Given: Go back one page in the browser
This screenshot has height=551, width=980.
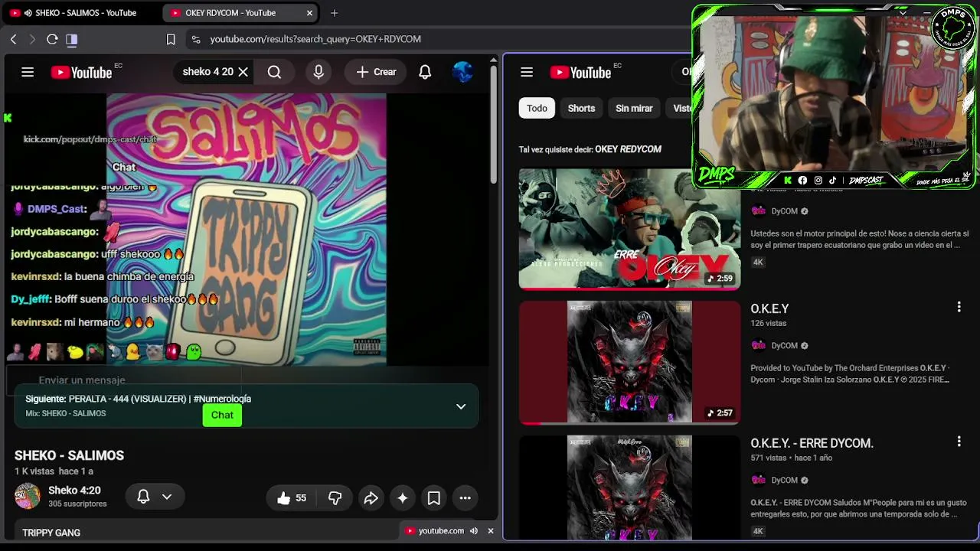Looking at the screenshot, I should point(13,39).
